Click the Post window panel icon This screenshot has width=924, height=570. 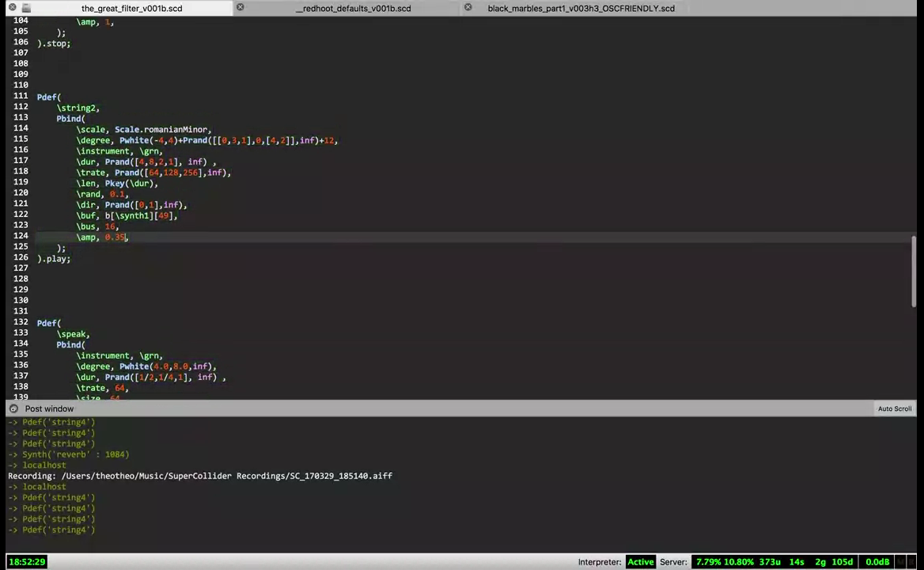click(13, 408)
